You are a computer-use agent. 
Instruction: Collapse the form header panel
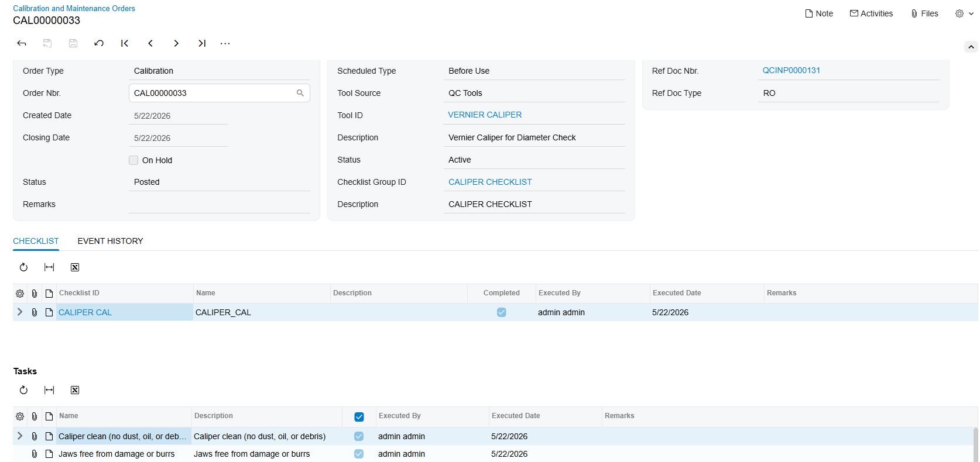971,47
